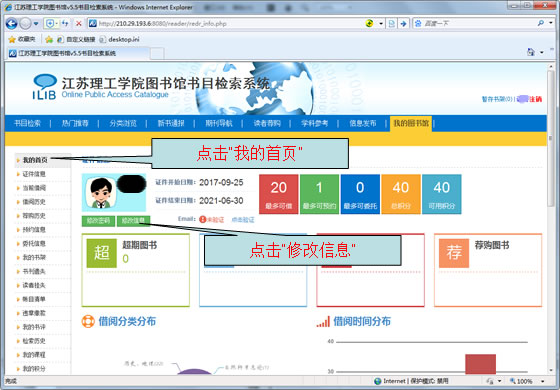This screenshot has width=560, height=390.
Task: Select the 江苏理工学院图书馆 browser tab
Action: click(x=77, y=53)
